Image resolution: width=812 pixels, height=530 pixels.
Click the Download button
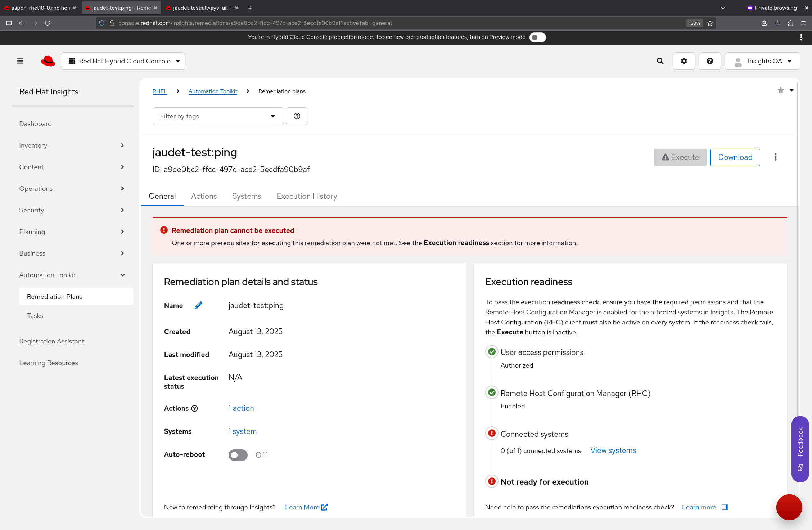pyautogui.click(x=735, y=157)
